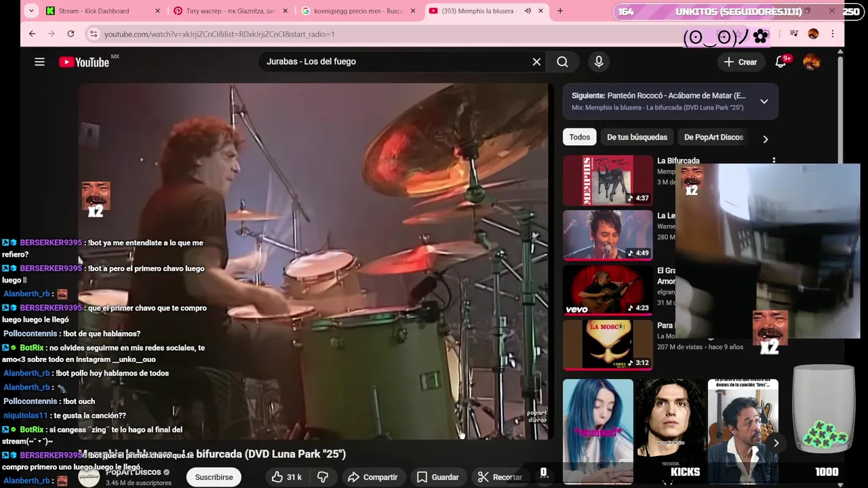The height and width of the screenshot is (488, 868).
Task: Open Chrome profile avatar in toolbar
Action: click(814, 34)
